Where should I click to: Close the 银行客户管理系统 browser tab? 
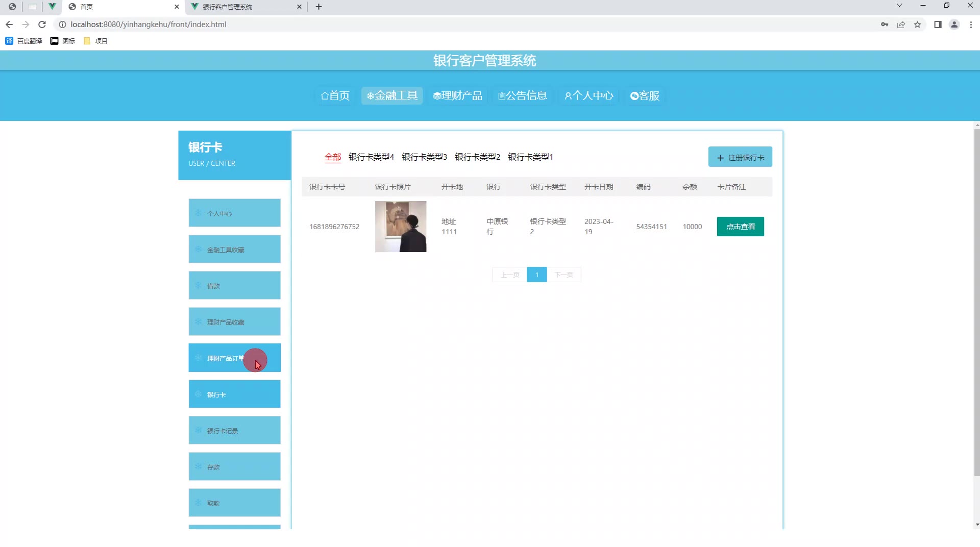pyautogui.click(x=299, y=7)
